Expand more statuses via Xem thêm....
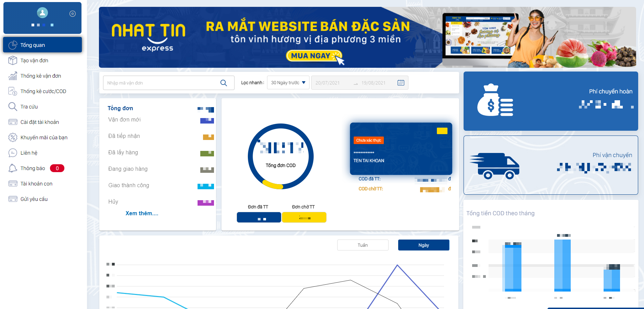This screenshot has width=644, height=309. (x=142, y=213)
